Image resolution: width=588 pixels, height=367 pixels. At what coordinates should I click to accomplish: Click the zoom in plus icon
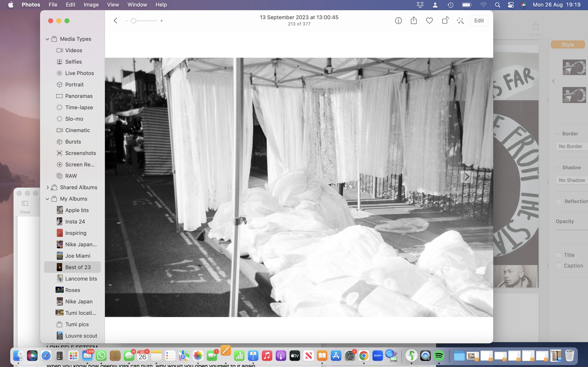click(x=161, y=21)
